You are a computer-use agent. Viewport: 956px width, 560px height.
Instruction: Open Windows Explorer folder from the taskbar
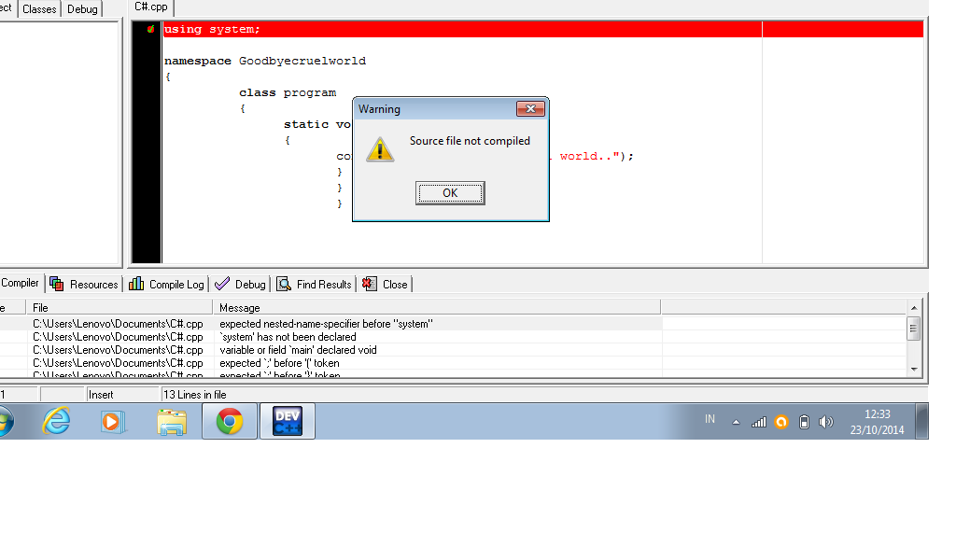click(x=172, y=422)
